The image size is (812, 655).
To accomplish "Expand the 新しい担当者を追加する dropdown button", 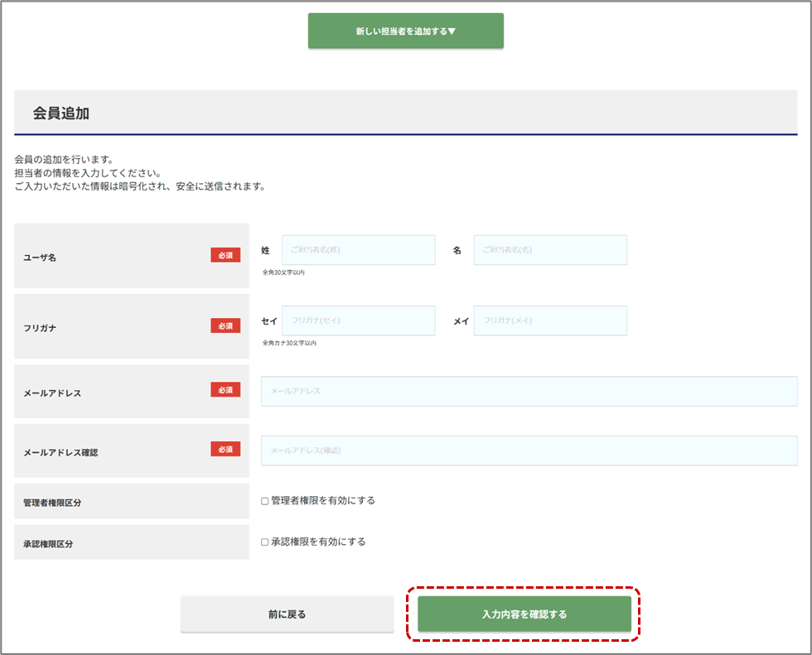I will (x=405, y=31).
